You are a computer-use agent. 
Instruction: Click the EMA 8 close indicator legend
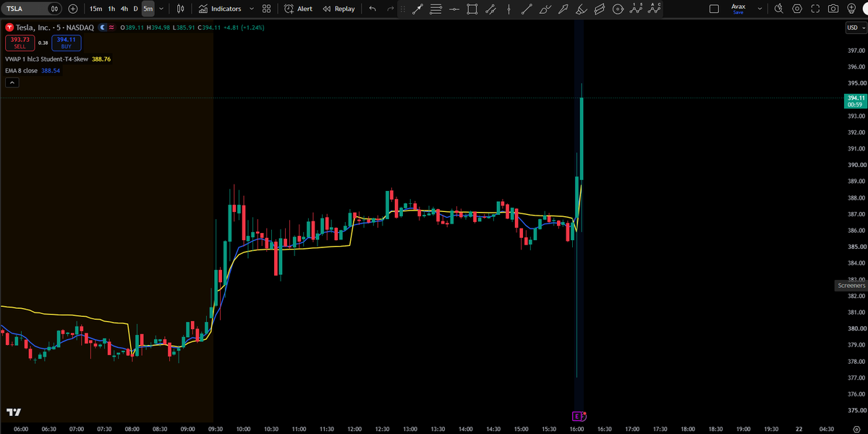[22, 71]
